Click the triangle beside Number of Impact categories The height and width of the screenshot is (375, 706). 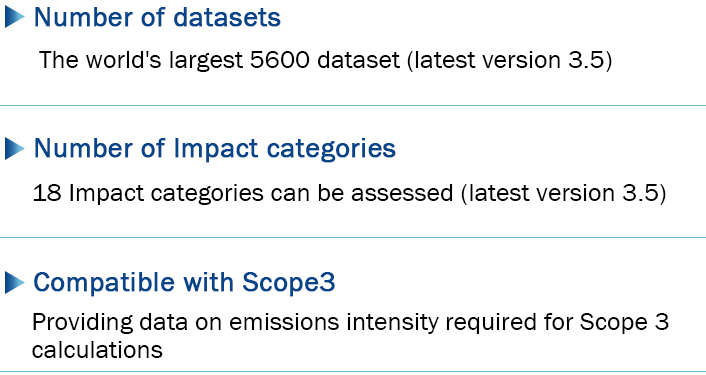tap(14, 149)
